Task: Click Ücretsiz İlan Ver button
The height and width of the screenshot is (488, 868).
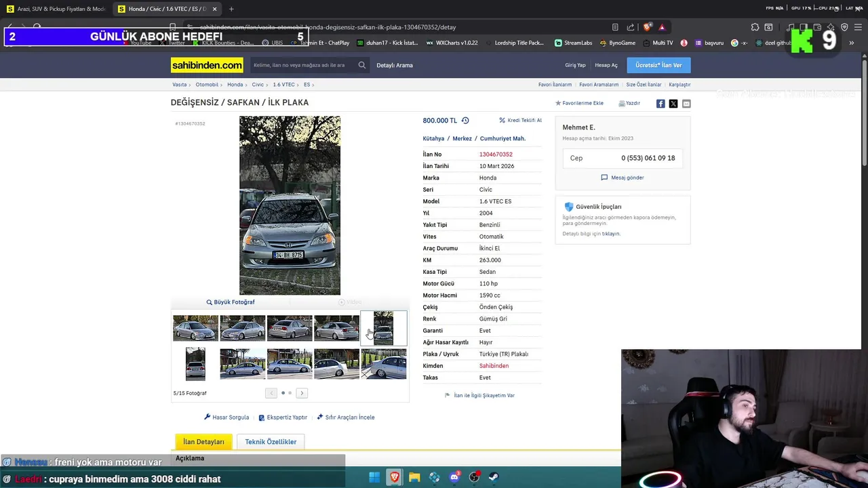Action: tap(658, 65)
